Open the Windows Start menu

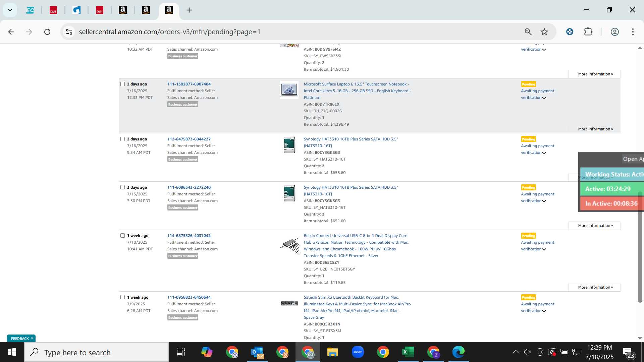point(12,352)
